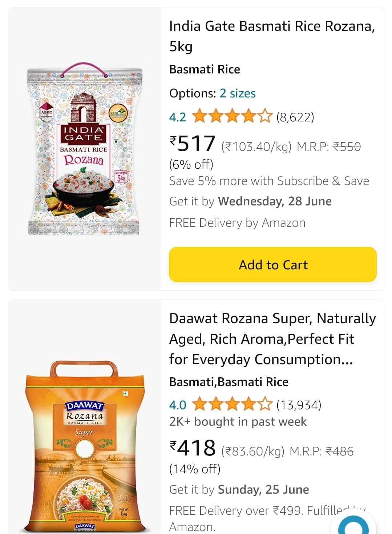
Task: Open India Gate Basmati Rice Rozana title
Action: click(272, 36)
